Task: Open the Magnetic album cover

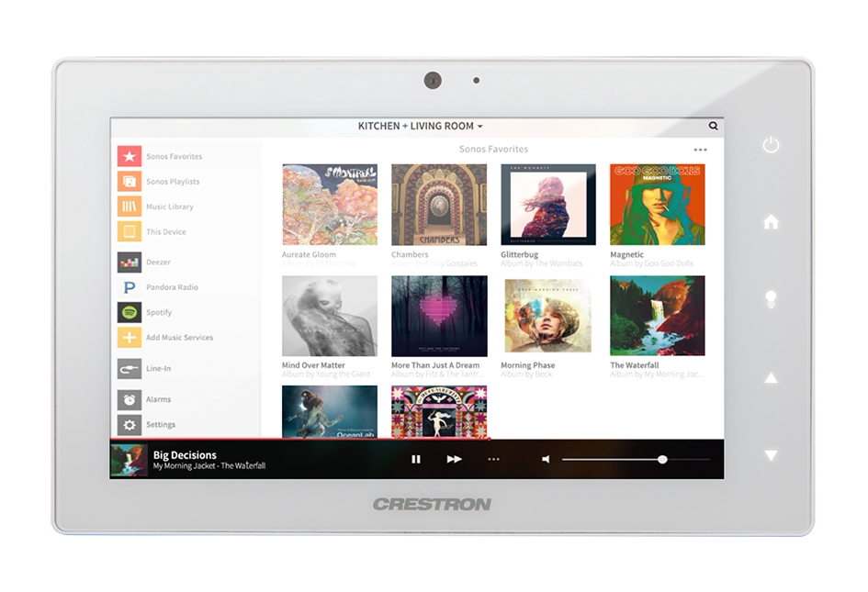Action: 658,205
